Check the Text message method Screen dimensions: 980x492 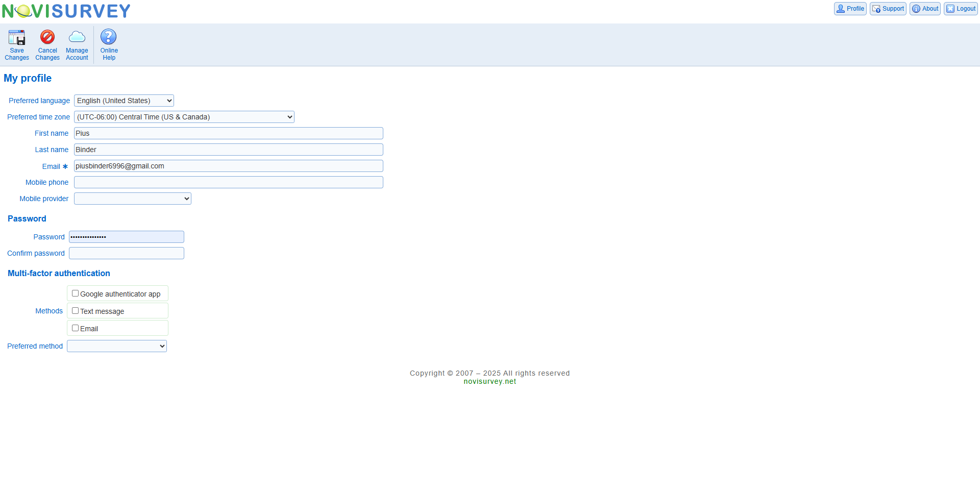[76, 311]
